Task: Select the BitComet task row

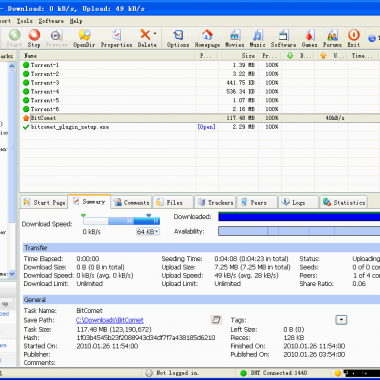Action: coord(199,118)
